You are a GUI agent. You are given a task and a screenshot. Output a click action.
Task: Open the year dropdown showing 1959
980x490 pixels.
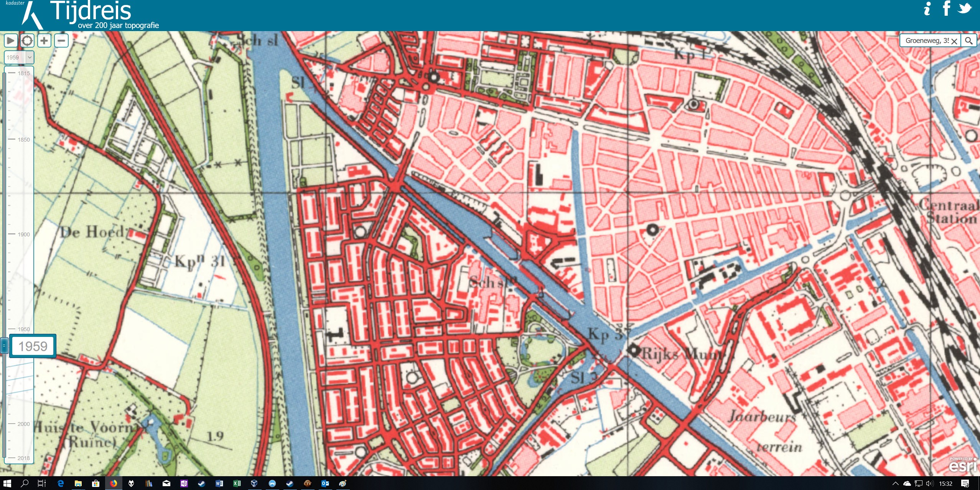click(x=19, y=57)
